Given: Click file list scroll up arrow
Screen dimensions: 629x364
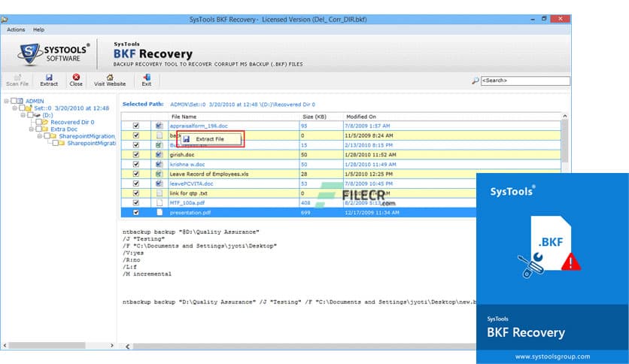Looking at the screenshot, I should [565, 117].
